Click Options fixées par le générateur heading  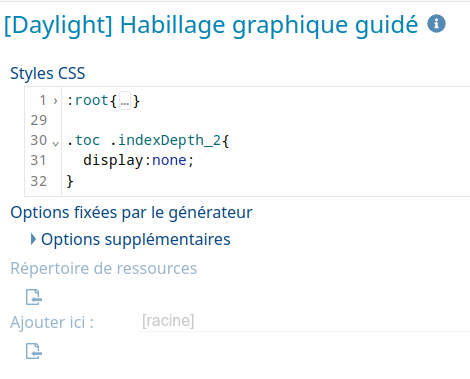tap(131, 213)
